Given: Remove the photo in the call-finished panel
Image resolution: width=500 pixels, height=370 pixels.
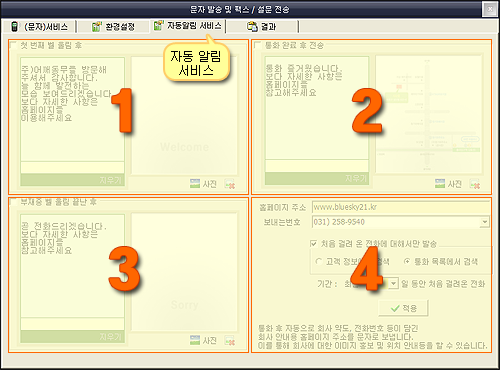Looking at the screenshot, I should (475, 184).
